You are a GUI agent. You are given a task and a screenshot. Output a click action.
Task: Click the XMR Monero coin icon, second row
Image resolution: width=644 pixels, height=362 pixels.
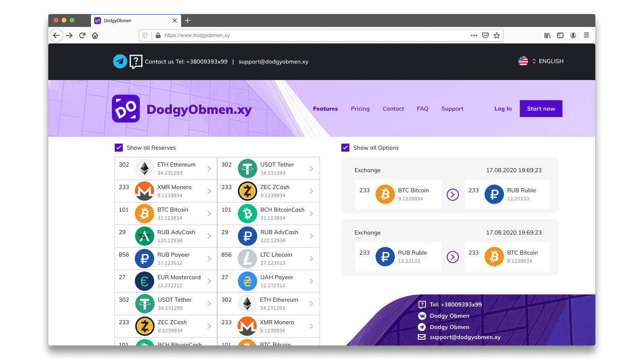pos(144,191)
